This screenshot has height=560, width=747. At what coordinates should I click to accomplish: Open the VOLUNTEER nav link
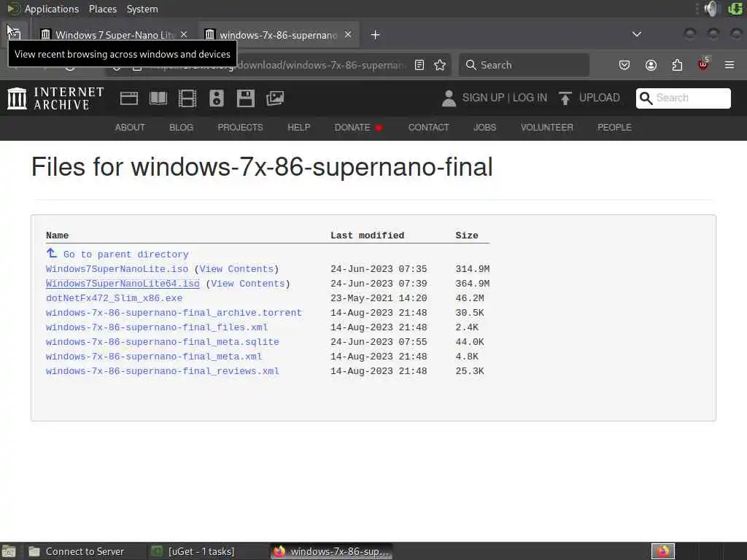546,127
